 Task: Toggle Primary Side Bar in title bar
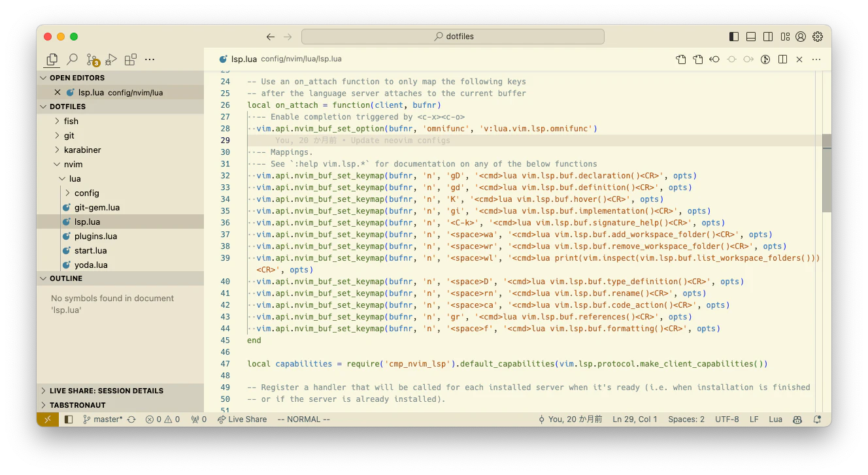click(x=734, y=37)
